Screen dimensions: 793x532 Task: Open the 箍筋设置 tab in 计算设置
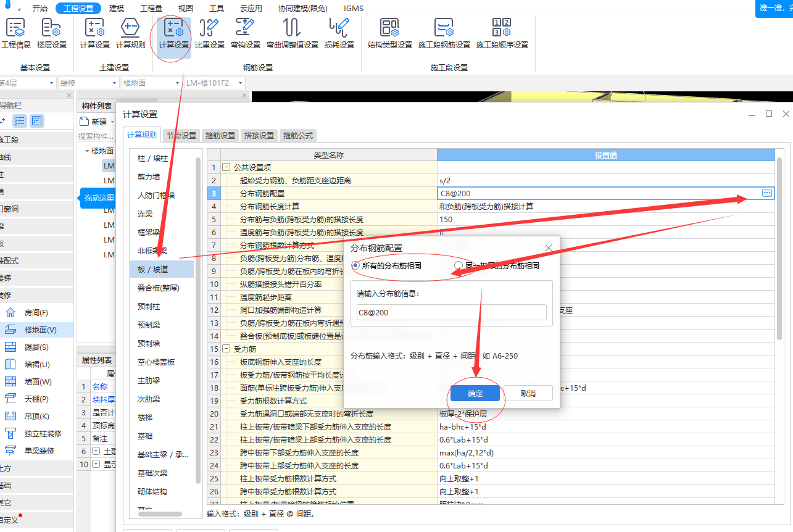(220, 136)
